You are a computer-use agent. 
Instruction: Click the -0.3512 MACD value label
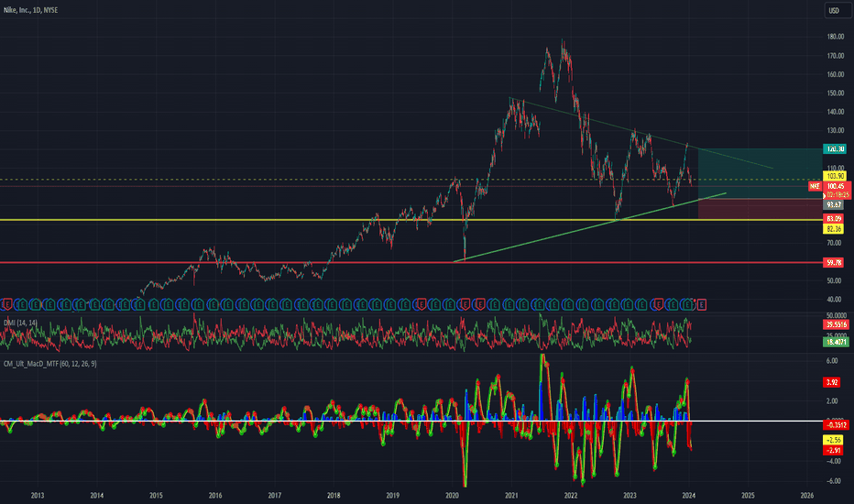pos(836,425)
